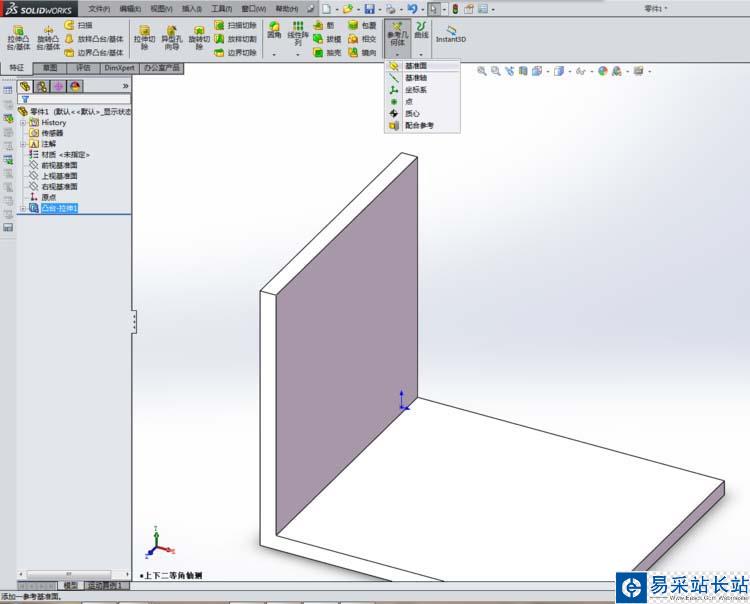Screen dimensions: 750x604
Task: Select 配合参考 mate reference menu entry
Action: (422, 125)
